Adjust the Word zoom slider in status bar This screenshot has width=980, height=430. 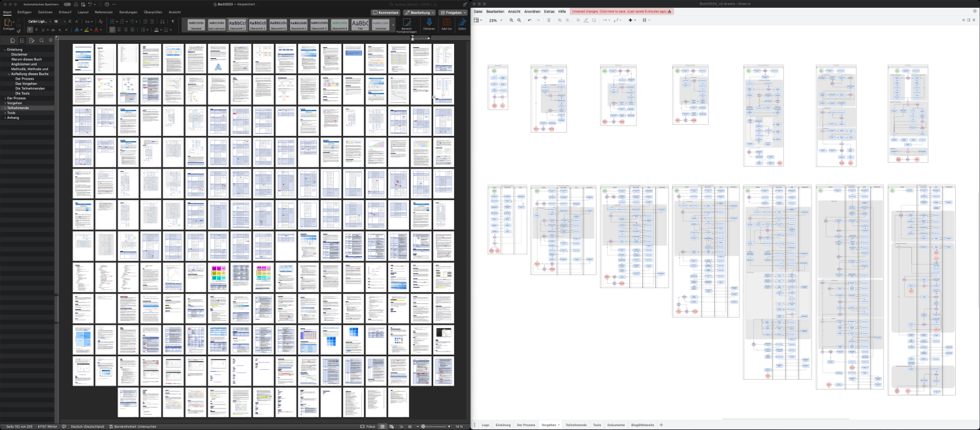[x=424, y=426]
